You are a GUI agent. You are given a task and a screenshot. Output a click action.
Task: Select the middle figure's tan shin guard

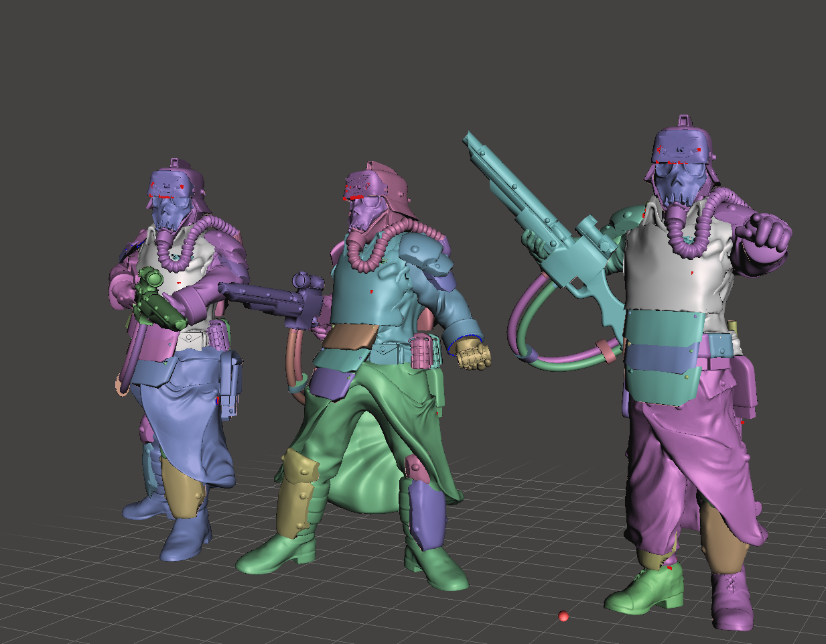click(x=297, y=493)
